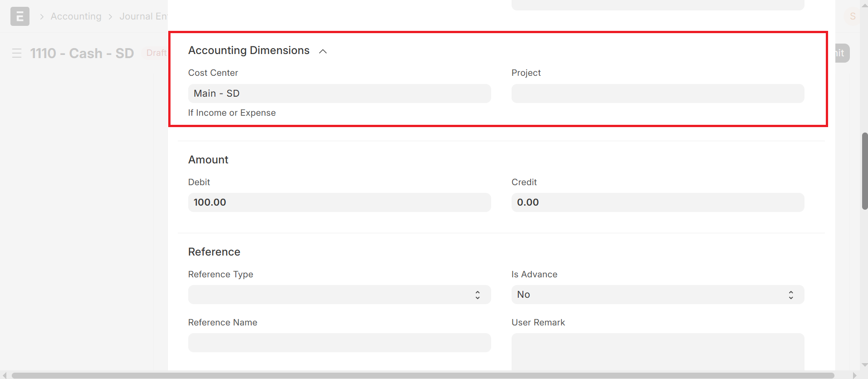Open the Journal Entry breadcrumb link
The image size is (868, 379).
point(143,17)
